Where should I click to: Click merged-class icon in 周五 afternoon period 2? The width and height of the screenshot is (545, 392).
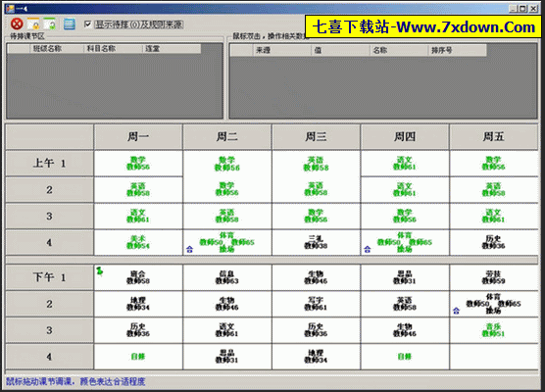[457, 311]
